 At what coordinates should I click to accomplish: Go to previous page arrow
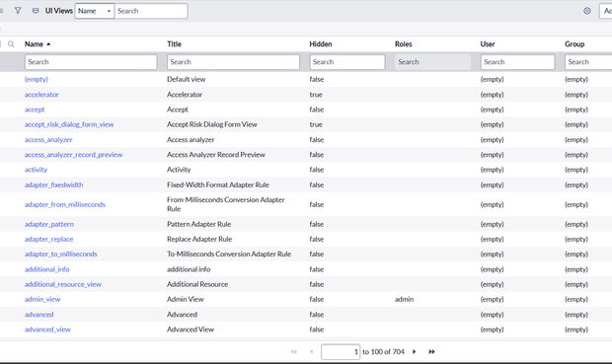tap(311, 351)
